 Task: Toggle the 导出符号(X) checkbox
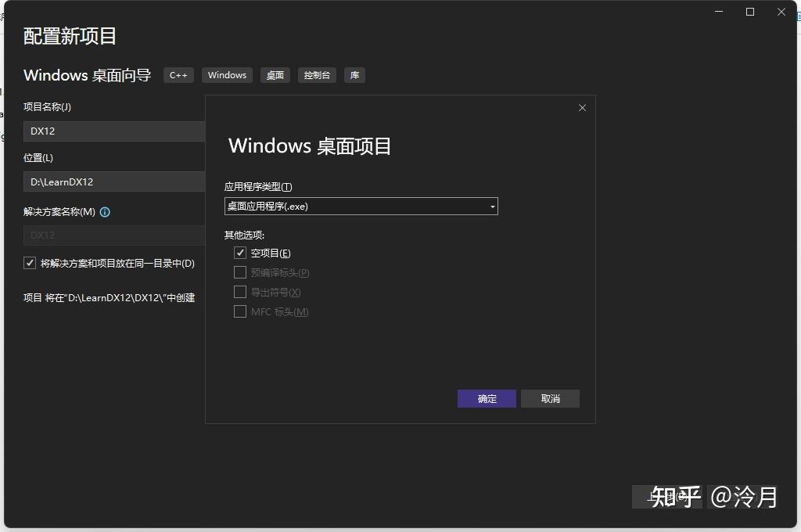[x=240, y=292]
